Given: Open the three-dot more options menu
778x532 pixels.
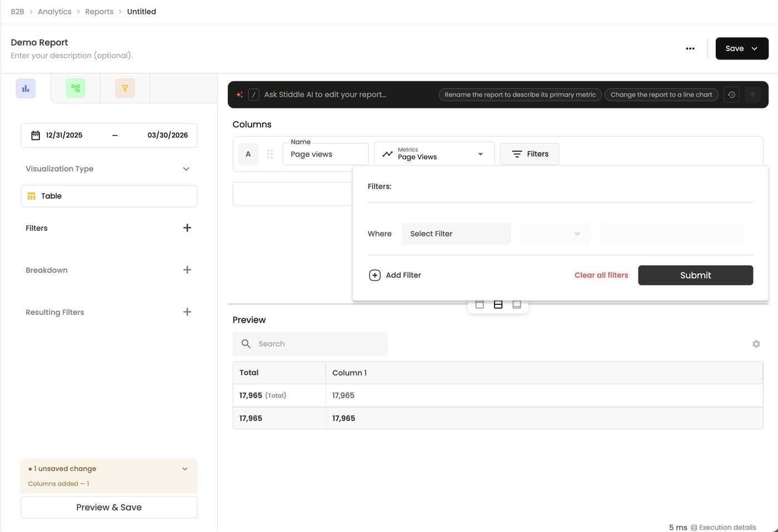Looking at the screenshot, I should (690, 48).
